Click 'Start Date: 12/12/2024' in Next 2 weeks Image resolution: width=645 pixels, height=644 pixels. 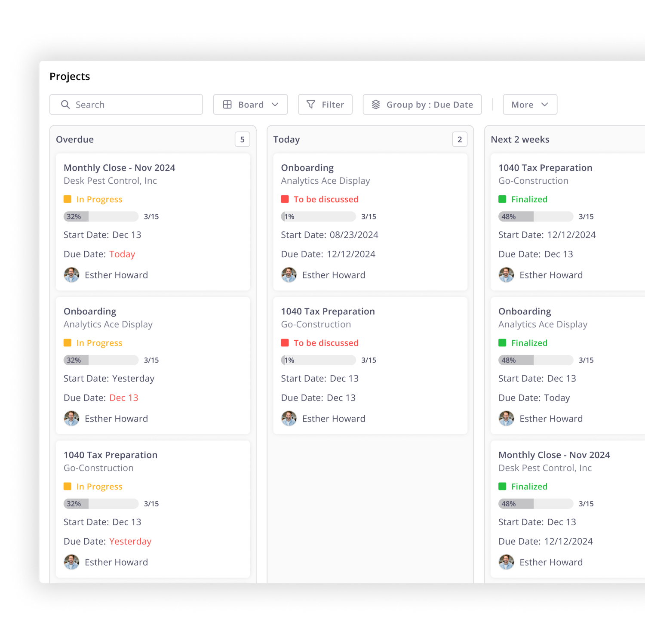click(x=547, y=235)
